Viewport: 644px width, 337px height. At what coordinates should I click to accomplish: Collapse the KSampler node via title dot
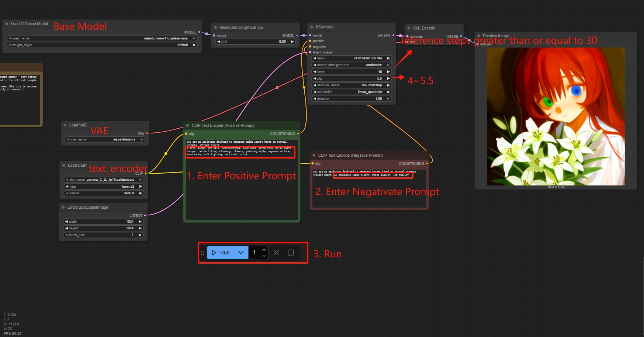tap(312, 27)
